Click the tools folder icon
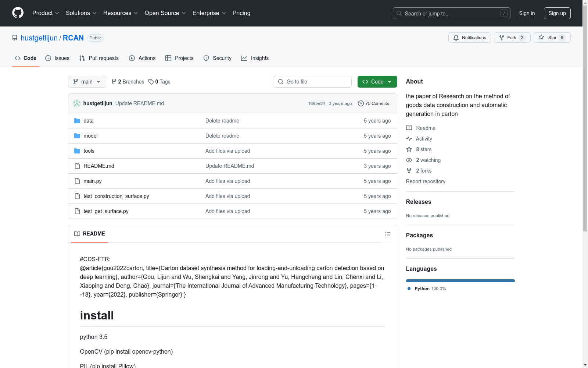 point(77,151)
